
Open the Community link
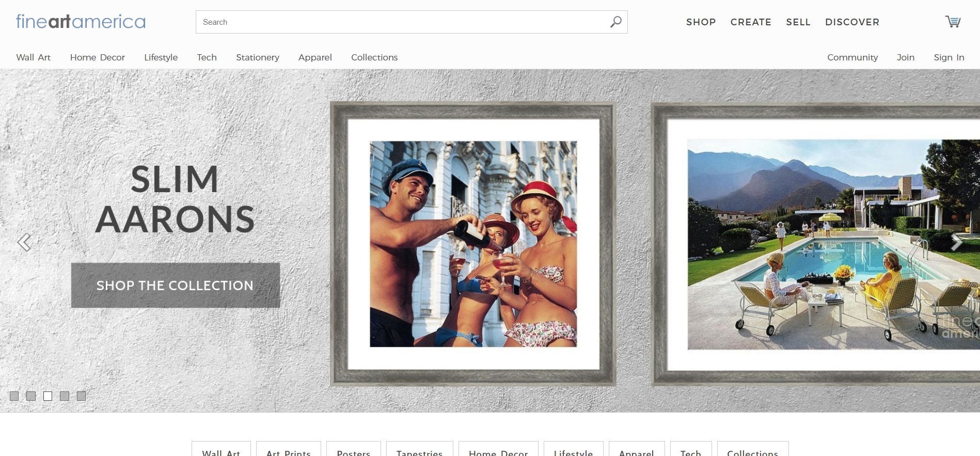(852, 57)
